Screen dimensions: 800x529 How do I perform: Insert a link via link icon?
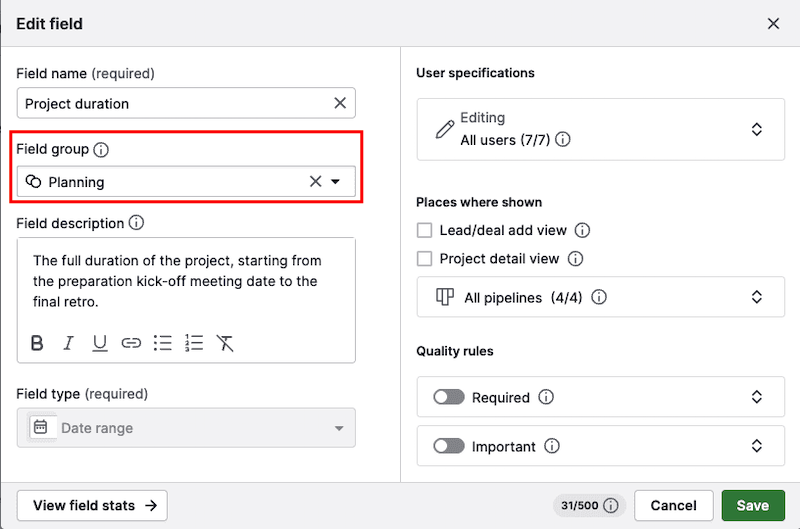tap(131, 343)
